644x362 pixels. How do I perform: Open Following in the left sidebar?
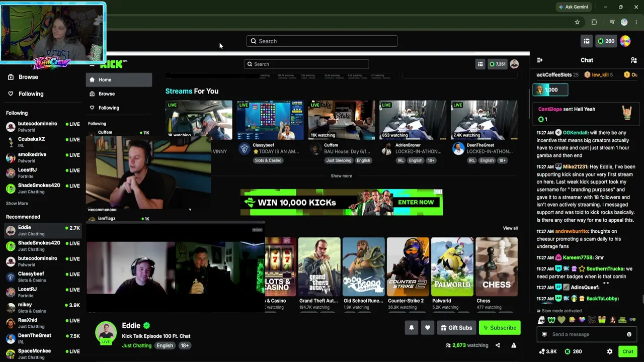pyautogui.click(x=31, y=94)
